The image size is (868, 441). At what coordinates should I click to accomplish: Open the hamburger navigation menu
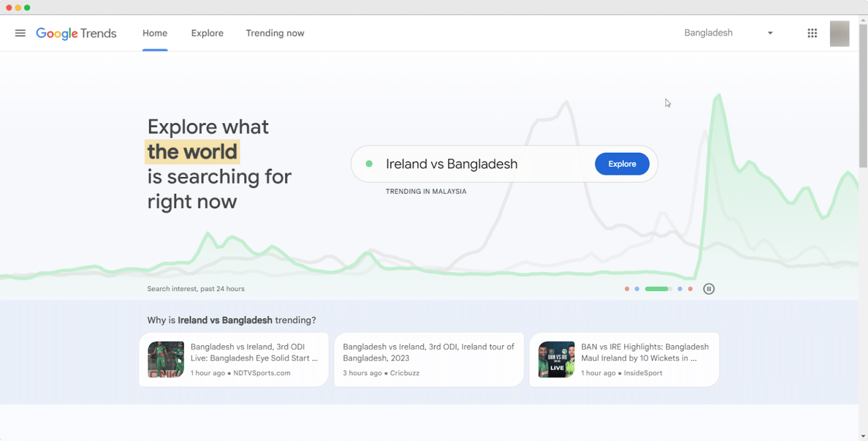[x=20, y=33]
